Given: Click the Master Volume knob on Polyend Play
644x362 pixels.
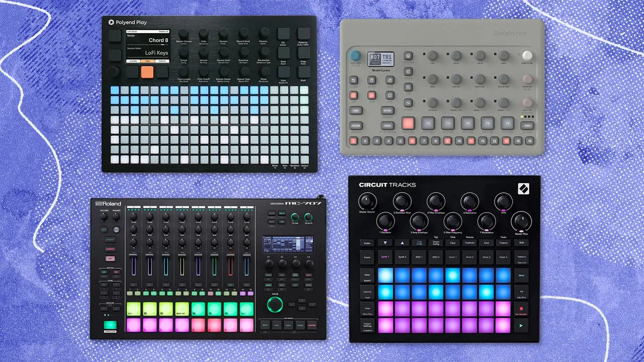Looking at the screenshot, I should 184,33.
